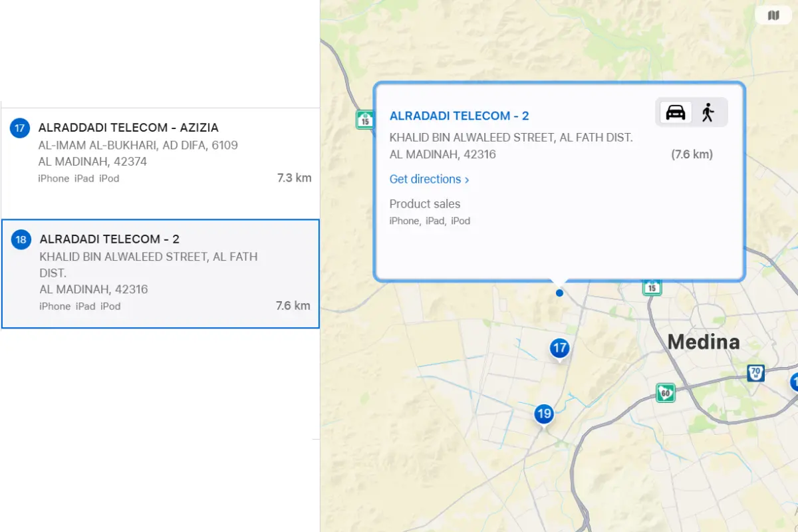Click map pin number 17
The image size is (798, 532).
[x=560, y=348]
